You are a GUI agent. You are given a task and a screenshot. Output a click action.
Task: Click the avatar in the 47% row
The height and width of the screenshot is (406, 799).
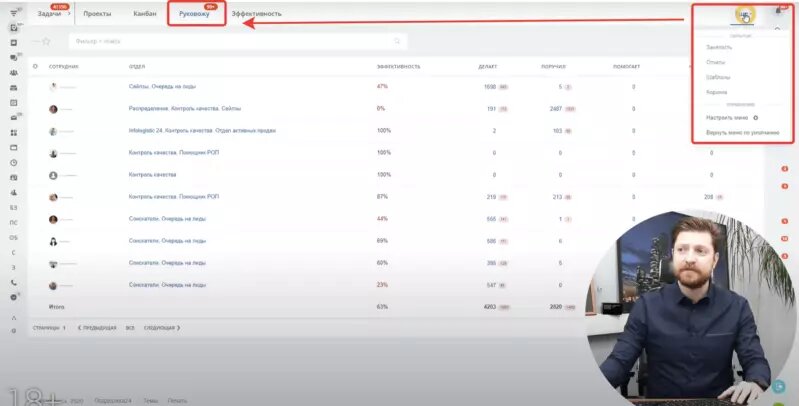coord(53,87)
